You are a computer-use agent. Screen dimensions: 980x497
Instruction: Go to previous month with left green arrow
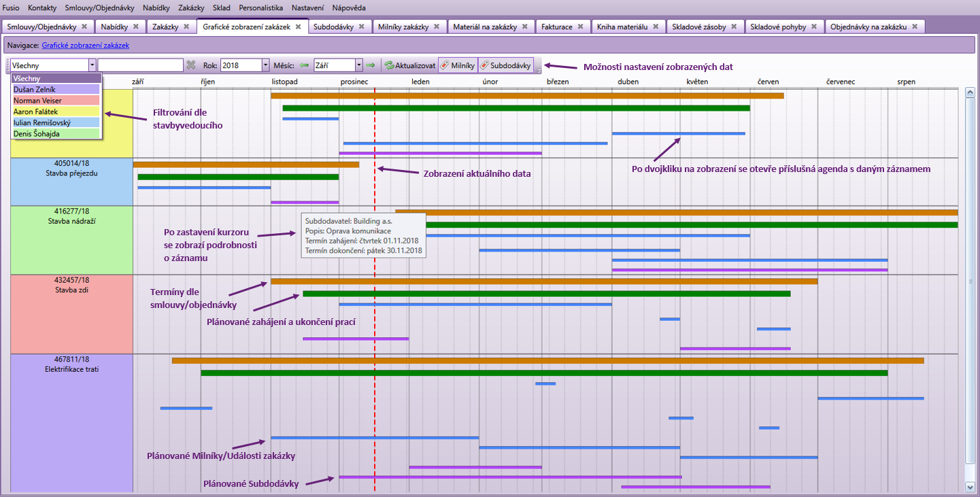coord(304,65)
